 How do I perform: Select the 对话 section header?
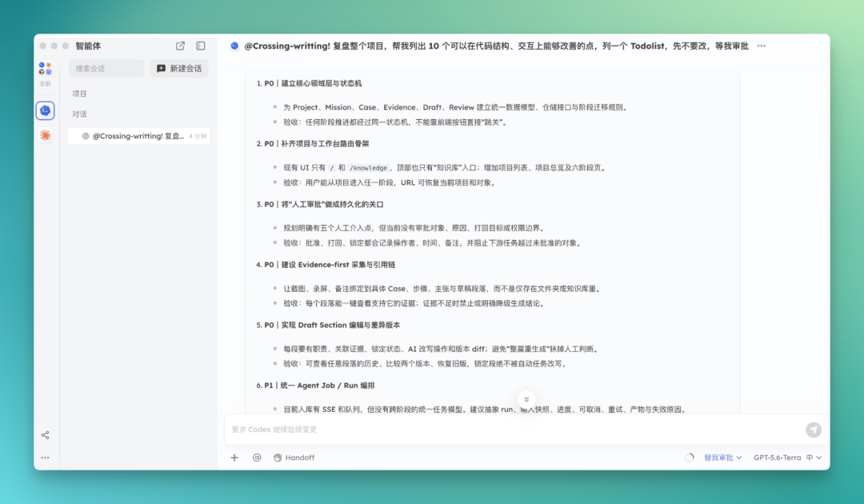[79, 114]
